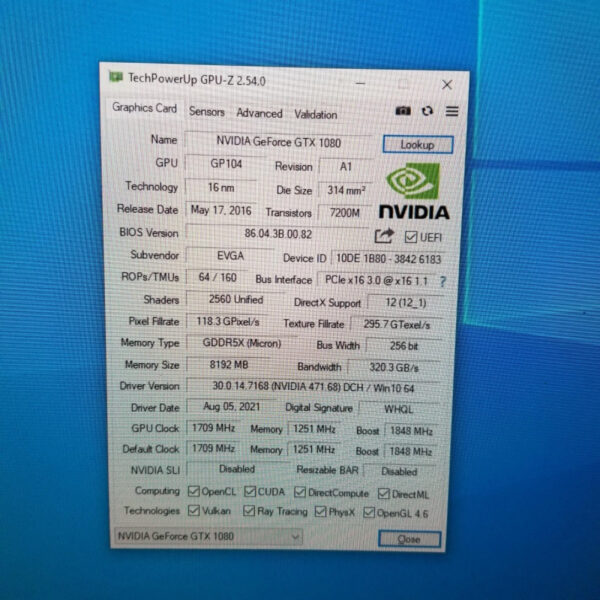Click the DirectX Support field 12 (12_1)
The width and height of the screenshot is (600, 600).
[406, 303]
